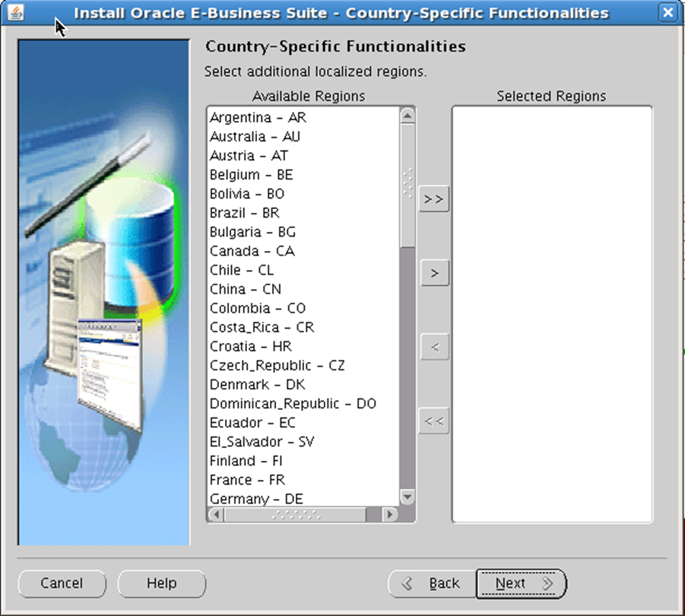Click scroll left arrow of Available Regions
The image size is (685, 616).
click(x=216, y=514)
